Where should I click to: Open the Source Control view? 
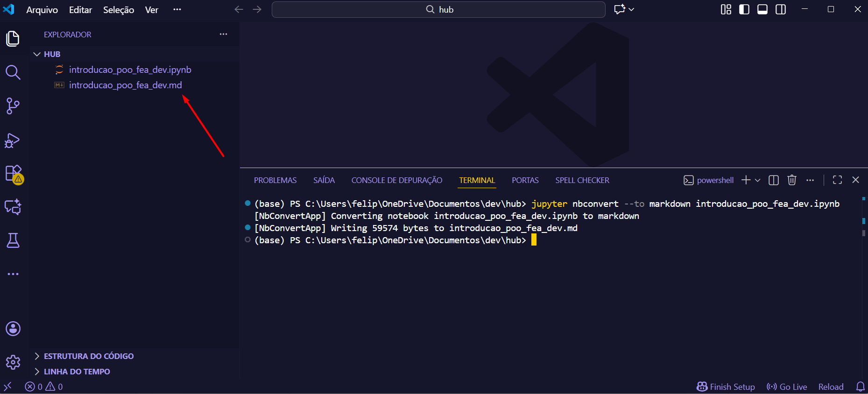(x=13, y=106)
